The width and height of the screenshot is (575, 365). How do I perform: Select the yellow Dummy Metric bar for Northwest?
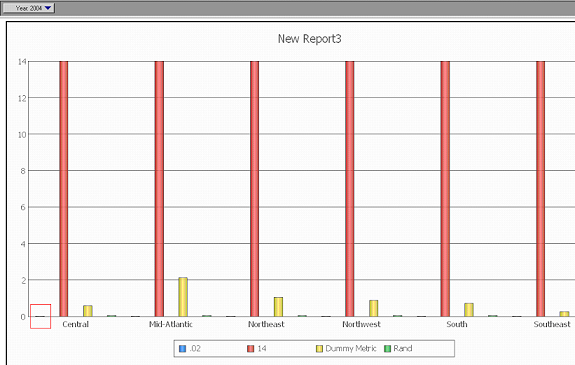click(374, 309)
